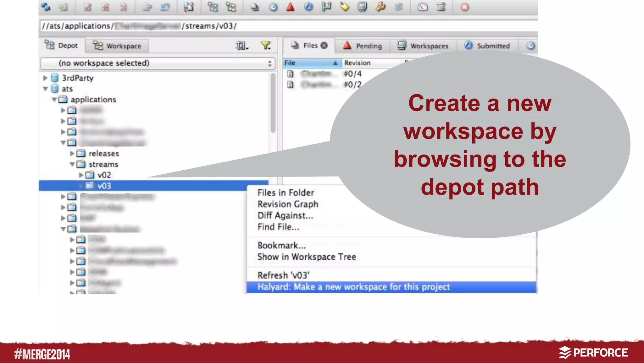The width and height of the screenshot is (644, 363).
Task: Open the Pending tab
Action: pos(362,46)
